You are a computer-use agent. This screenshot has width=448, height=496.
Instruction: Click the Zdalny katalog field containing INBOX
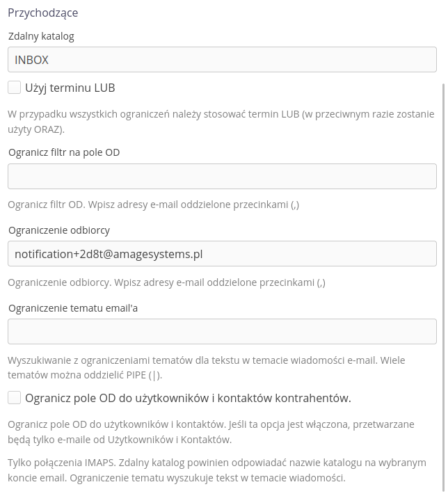click(x=222, y=60)
